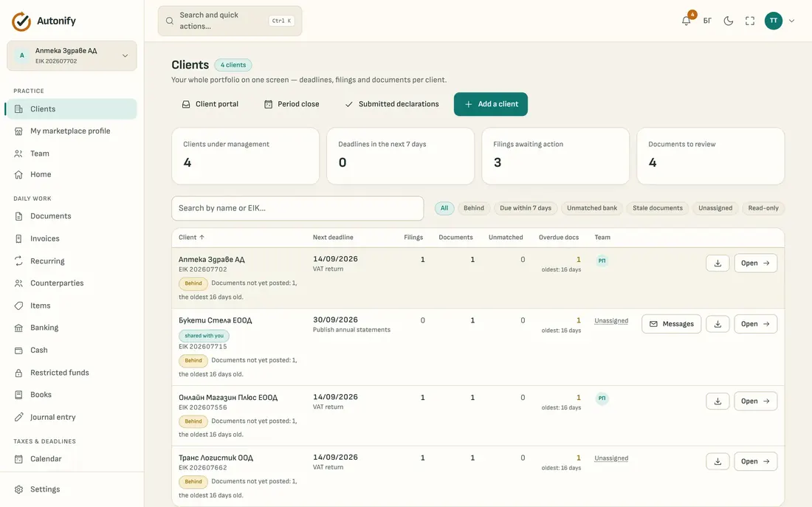Screen dimensions: 812x507
Task: Open Cash in sidebar
Action: point(72,350)
